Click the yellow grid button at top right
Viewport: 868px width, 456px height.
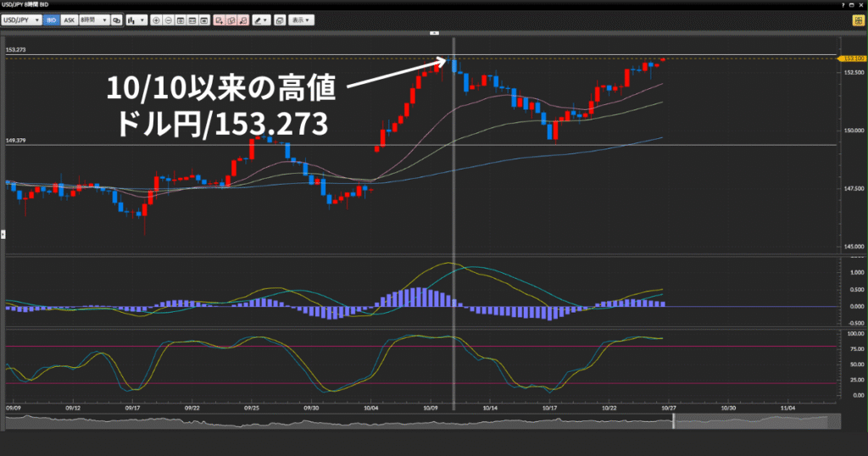pyautogui.click(x=858, y=19)
